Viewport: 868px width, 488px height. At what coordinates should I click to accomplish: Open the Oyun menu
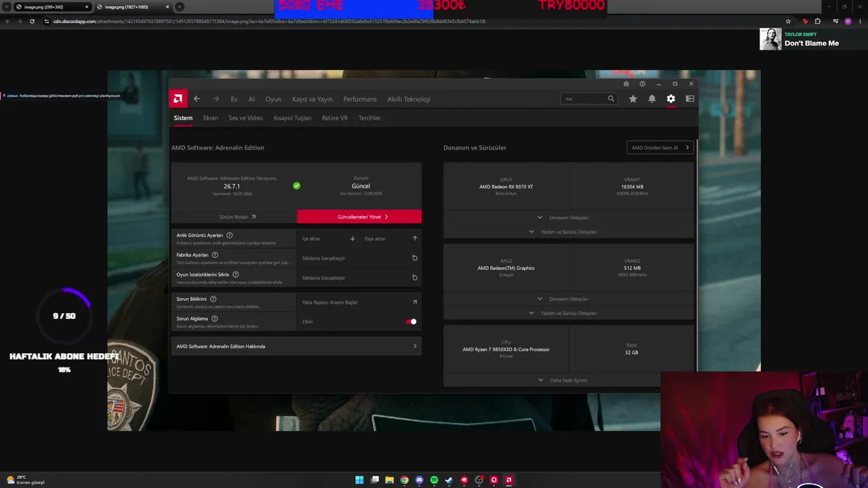(x=273, y=99)
